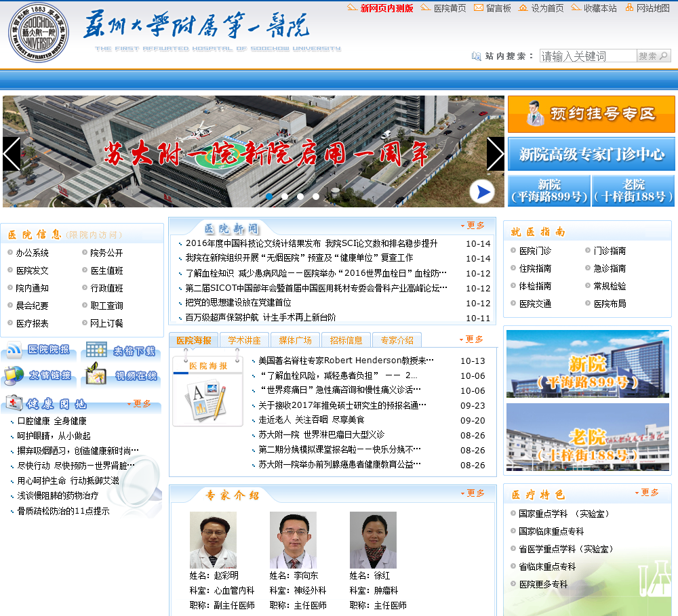Open 徐红 expert photo

(x=373, y=540)
